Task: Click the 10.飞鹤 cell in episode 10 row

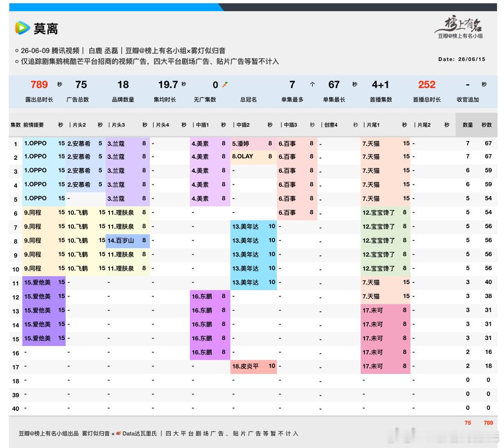Action: 86,269
